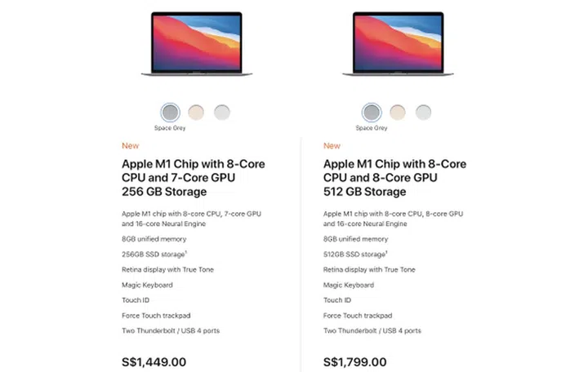
Task: Click the Space Grey label under right swatches
Action: 372,128
